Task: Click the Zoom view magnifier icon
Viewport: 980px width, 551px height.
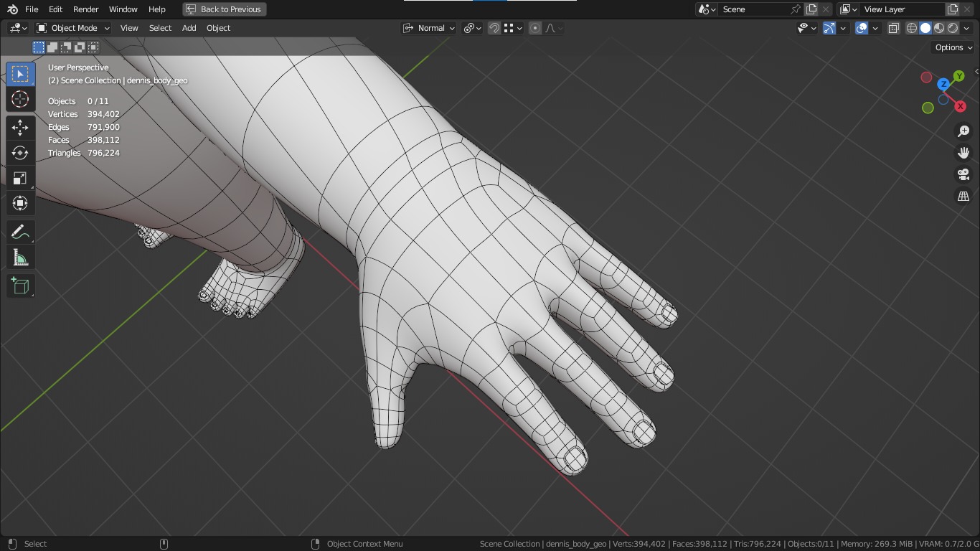Action: click(x=963, y=131)
